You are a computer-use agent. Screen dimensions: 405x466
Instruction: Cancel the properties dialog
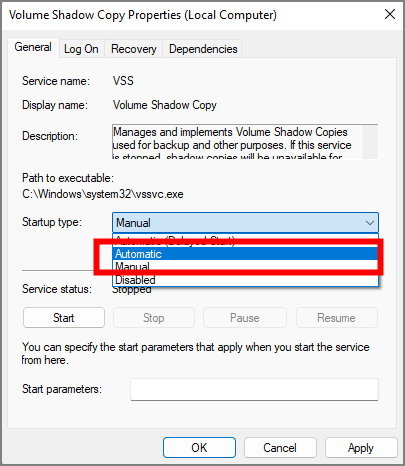(x=280, y=448)
